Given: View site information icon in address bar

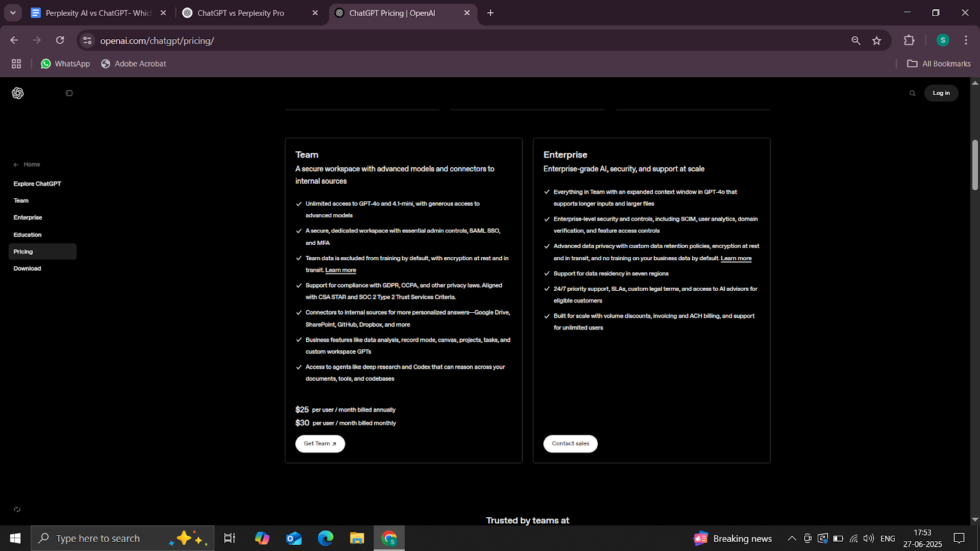Looking at the screenshot, I should [88, 40].
